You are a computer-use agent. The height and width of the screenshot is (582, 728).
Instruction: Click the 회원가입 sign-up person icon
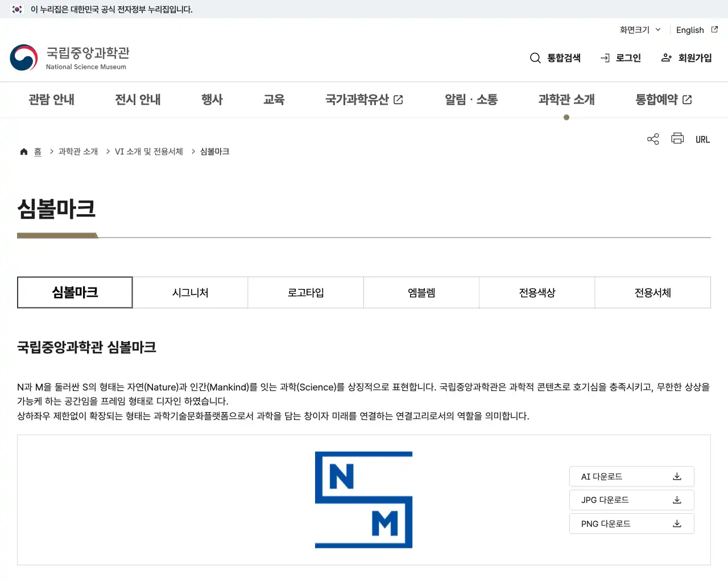665,57
